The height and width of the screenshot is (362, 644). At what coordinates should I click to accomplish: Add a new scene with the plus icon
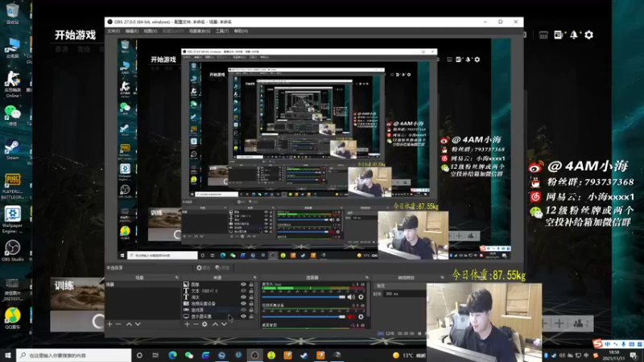pos(109,324)
